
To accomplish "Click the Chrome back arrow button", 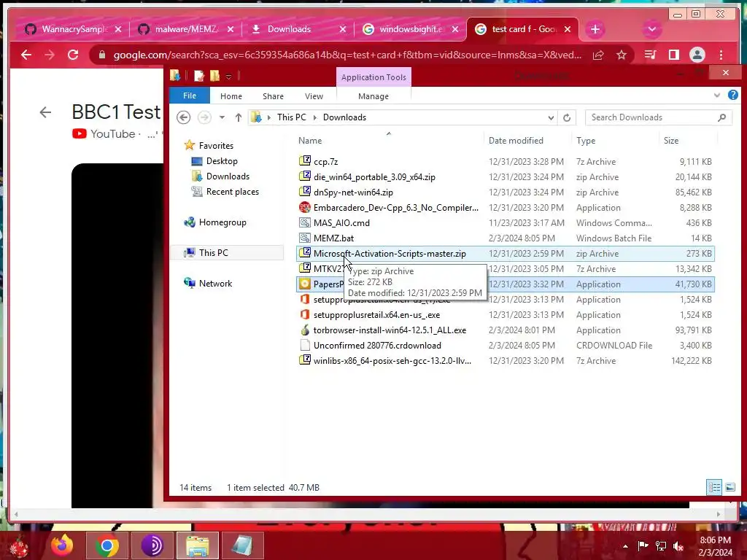I will click(26, 55).
